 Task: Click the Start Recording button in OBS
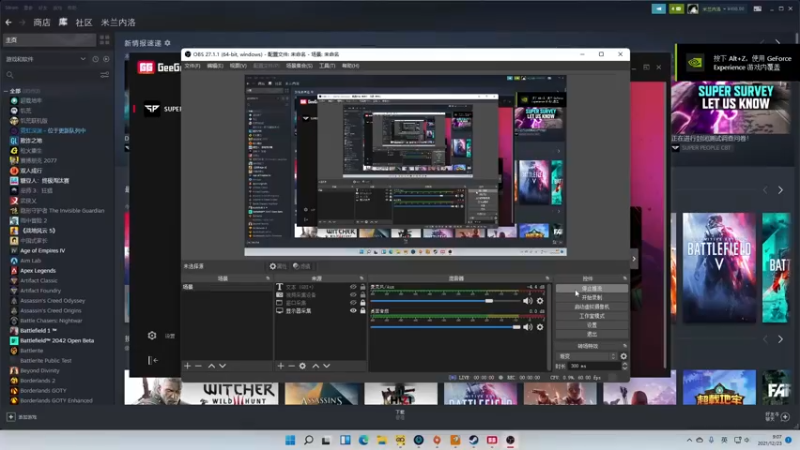[592, 297]
